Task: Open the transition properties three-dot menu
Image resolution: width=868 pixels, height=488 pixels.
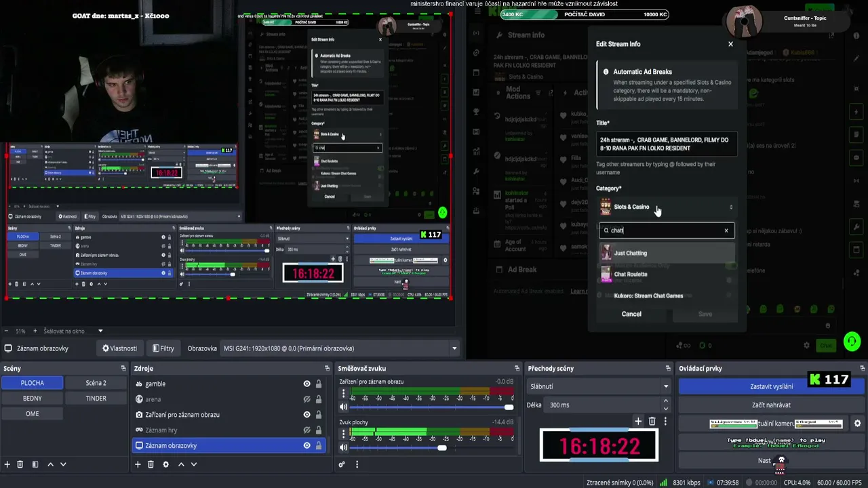Action: [x=665, y=421]
